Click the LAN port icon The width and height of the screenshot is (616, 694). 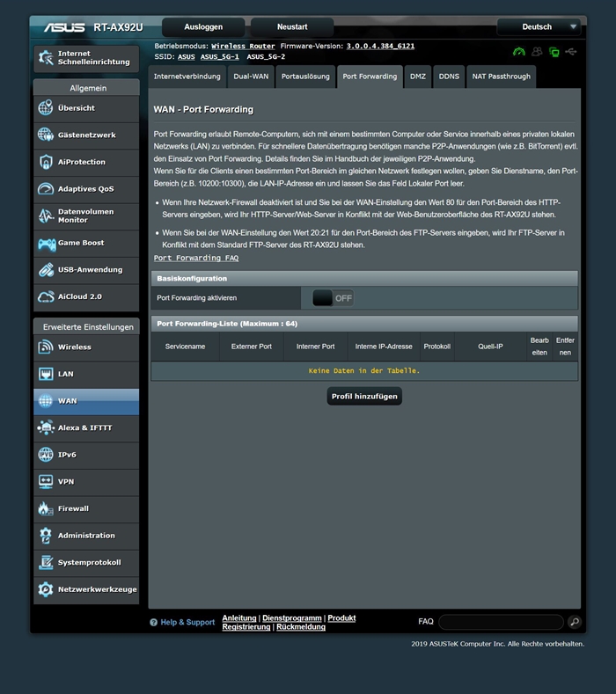[x=46, y=374]
